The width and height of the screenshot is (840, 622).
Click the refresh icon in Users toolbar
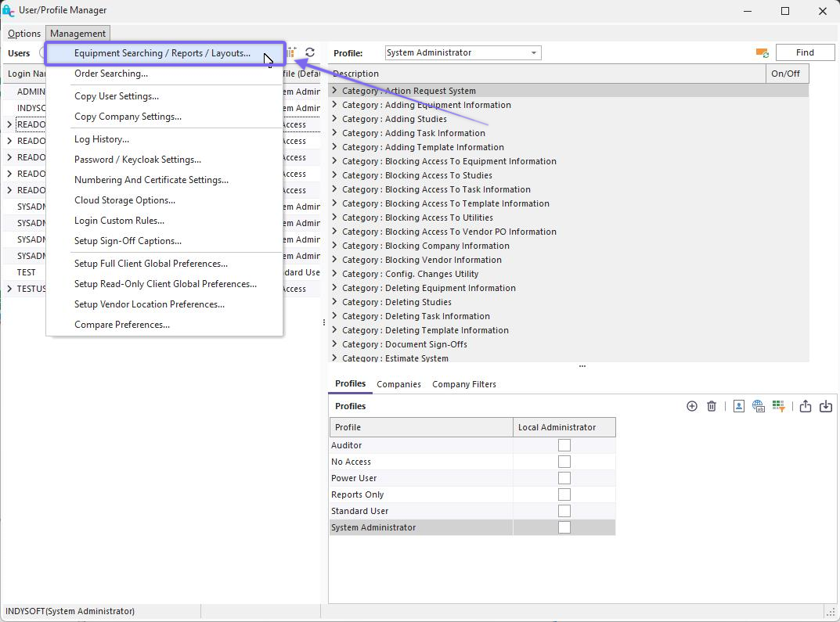[x=310, y=52]
